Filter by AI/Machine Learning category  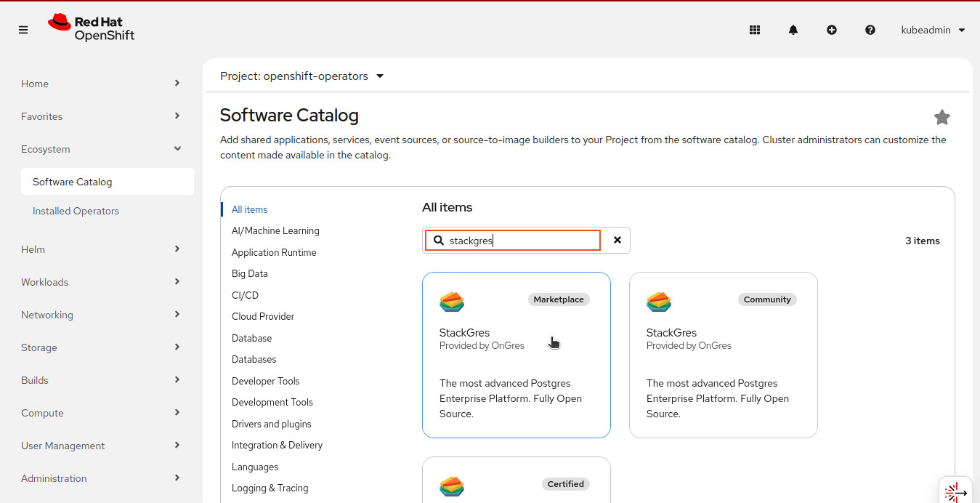(275, 230)
